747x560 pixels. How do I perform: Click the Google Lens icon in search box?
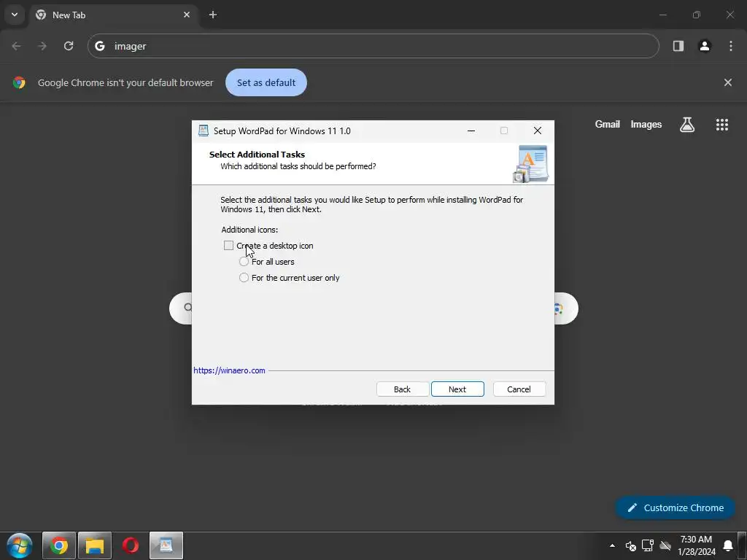559,308
